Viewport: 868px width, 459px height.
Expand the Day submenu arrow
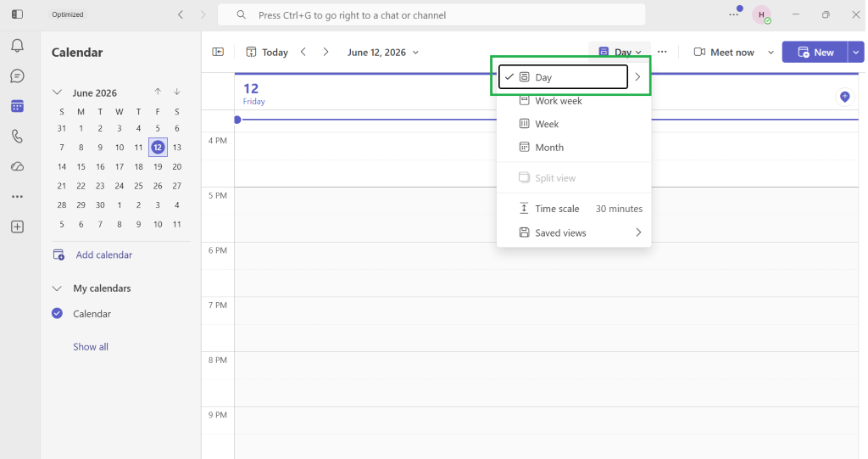click(637, 77)
